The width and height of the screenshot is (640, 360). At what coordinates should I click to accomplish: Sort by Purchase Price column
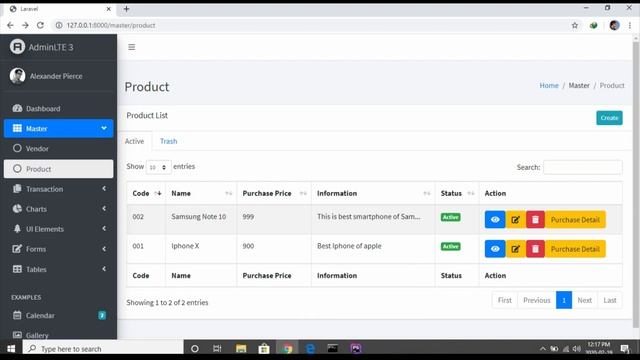click(x=274, y=193)
